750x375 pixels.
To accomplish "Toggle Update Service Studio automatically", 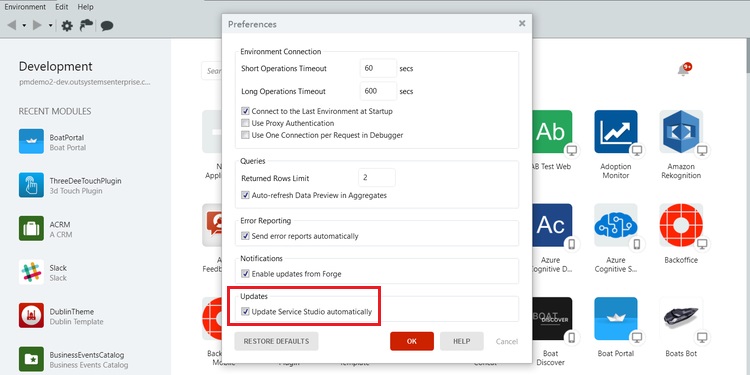I will (x=245, y=312).
